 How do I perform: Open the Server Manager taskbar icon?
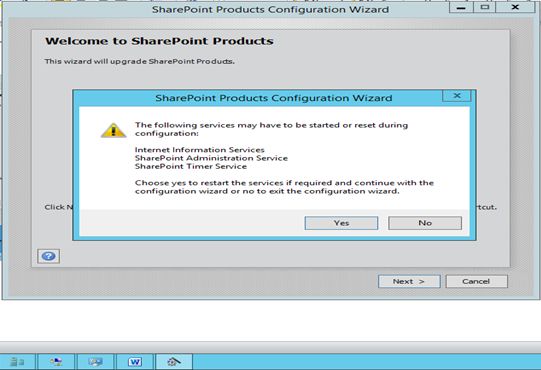coord(17,361)
